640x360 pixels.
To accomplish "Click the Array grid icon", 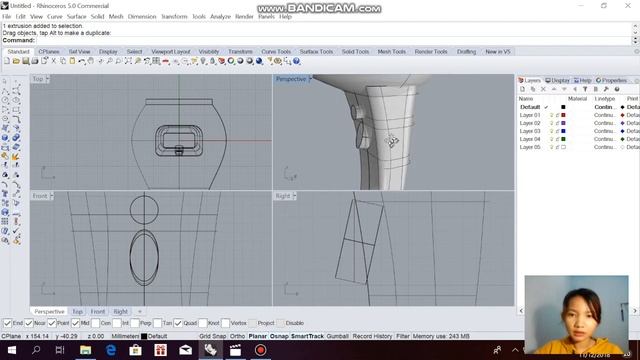I will pos(5,222).
